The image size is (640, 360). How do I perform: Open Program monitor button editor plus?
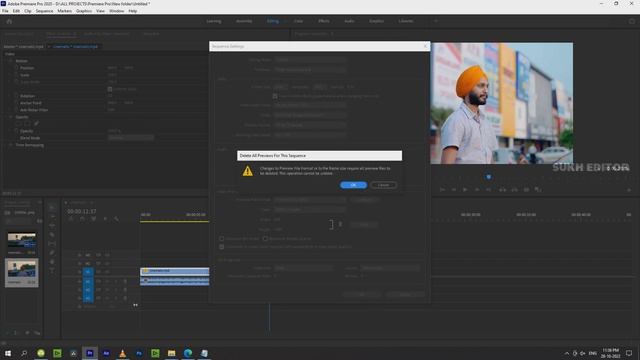pos(629,190)
